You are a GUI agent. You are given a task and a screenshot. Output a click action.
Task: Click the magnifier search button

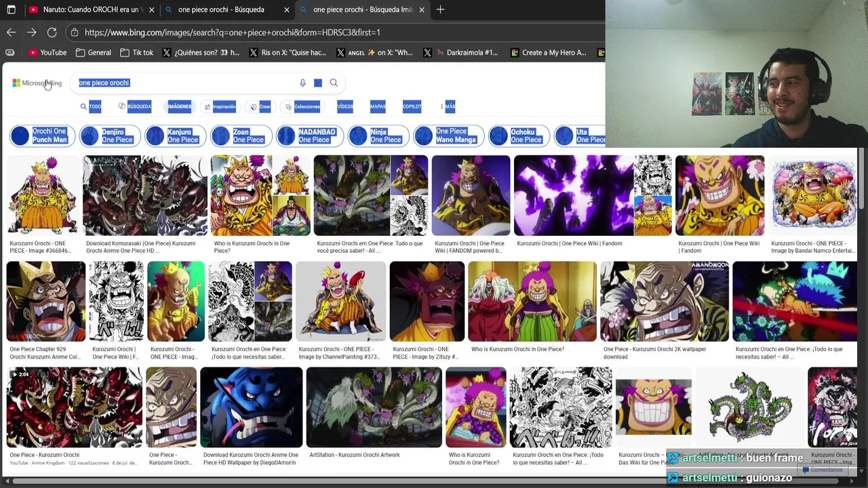(x=334, y=83)
